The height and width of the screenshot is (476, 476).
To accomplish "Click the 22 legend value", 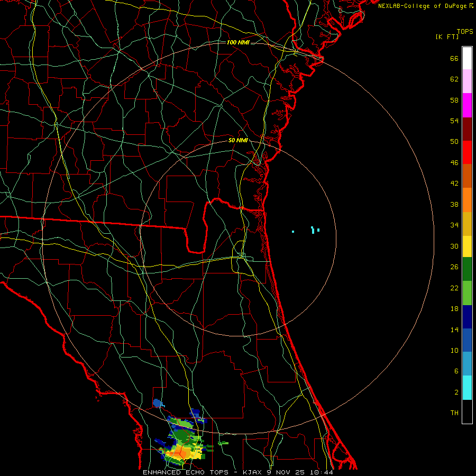I will point(454,288).
